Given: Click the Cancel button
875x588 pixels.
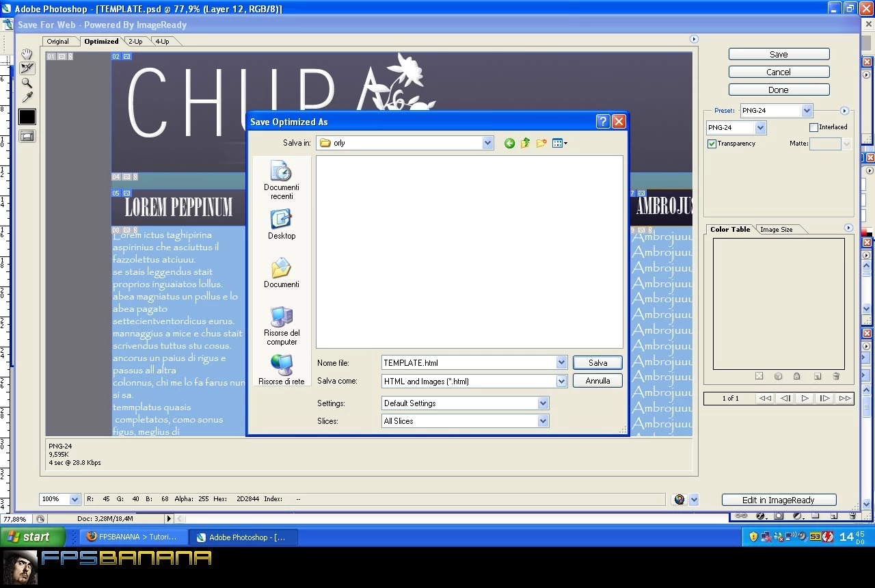Looking at the screenshot, I should point(779,72).
